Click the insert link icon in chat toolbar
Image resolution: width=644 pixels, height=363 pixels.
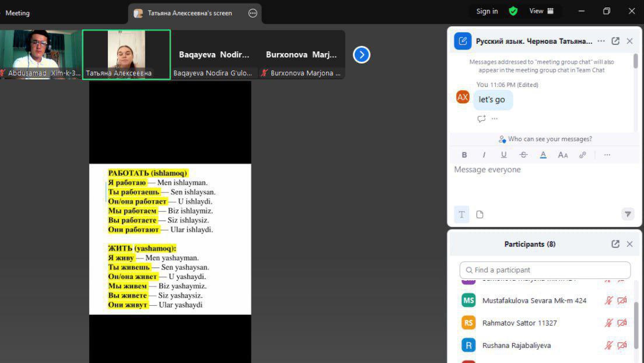tap(582, 155)
